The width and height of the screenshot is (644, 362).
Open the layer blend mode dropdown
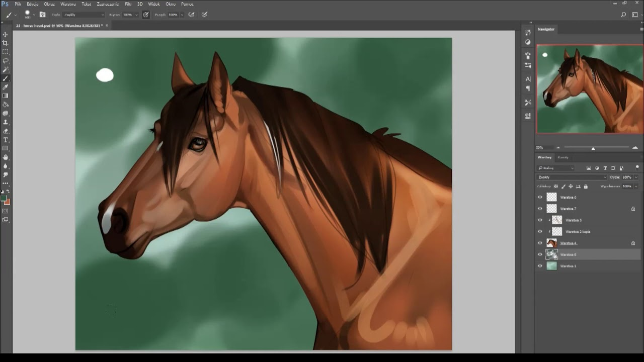pos(572,177)
